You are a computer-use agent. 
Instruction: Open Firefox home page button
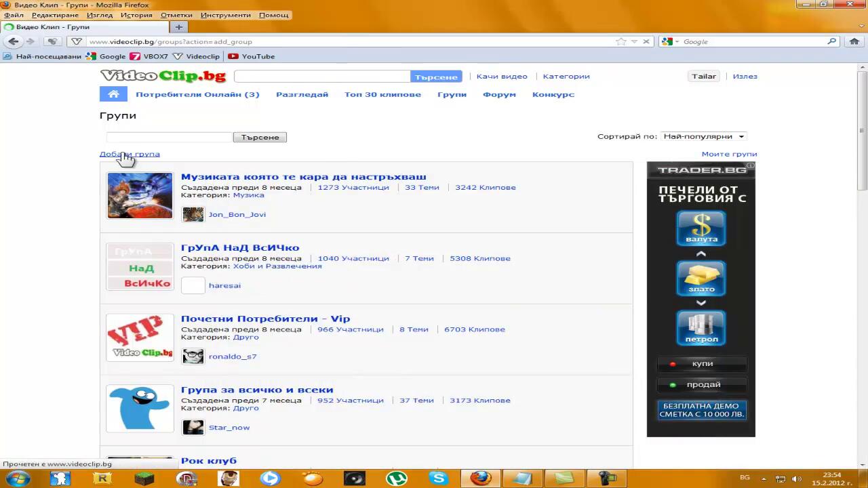(x=854, y=41)
